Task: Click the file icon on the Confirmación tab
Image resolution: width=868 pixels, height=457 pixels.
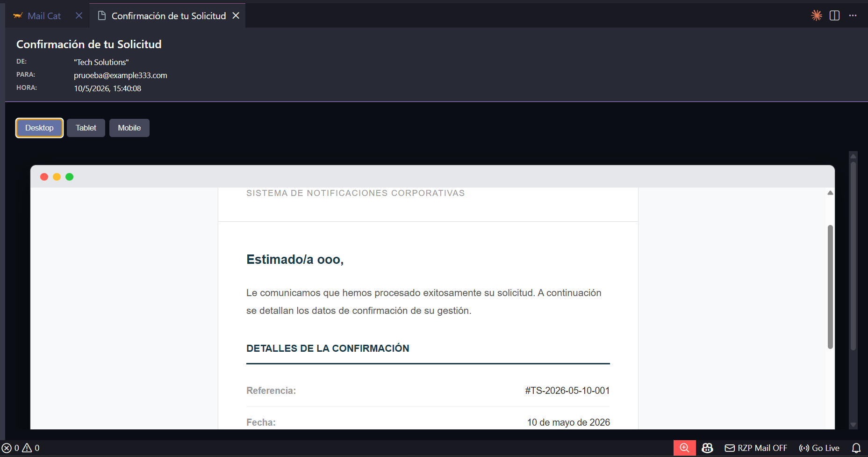Action: coord(101,16)
